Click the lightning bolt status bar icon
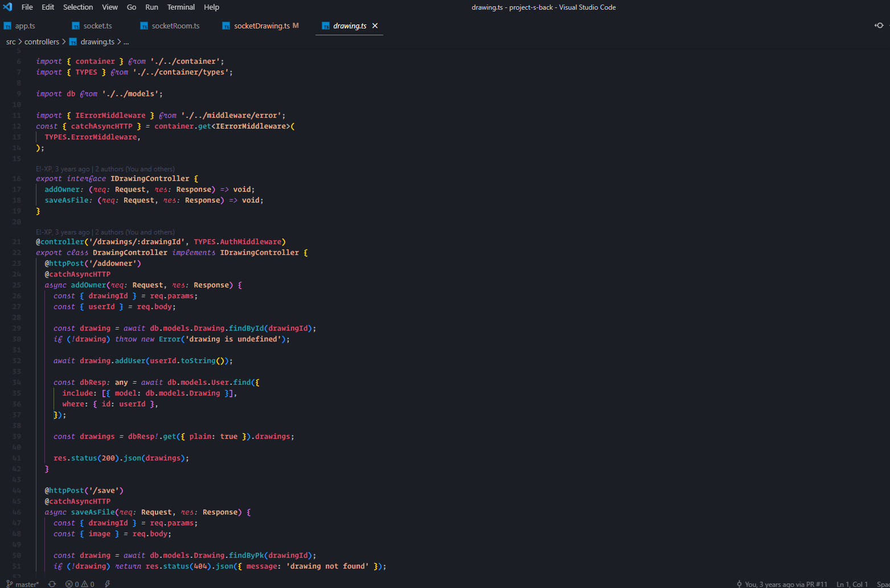The width and height of the screenshot is (890, 588). click(x=108, y=584)
